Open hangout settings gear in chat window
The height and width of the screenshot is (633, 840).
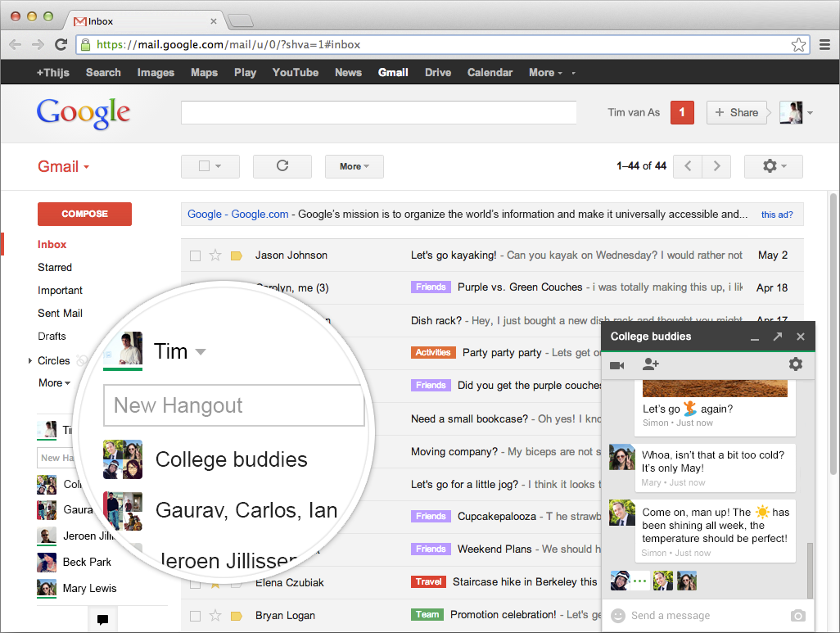click(795, 364)
